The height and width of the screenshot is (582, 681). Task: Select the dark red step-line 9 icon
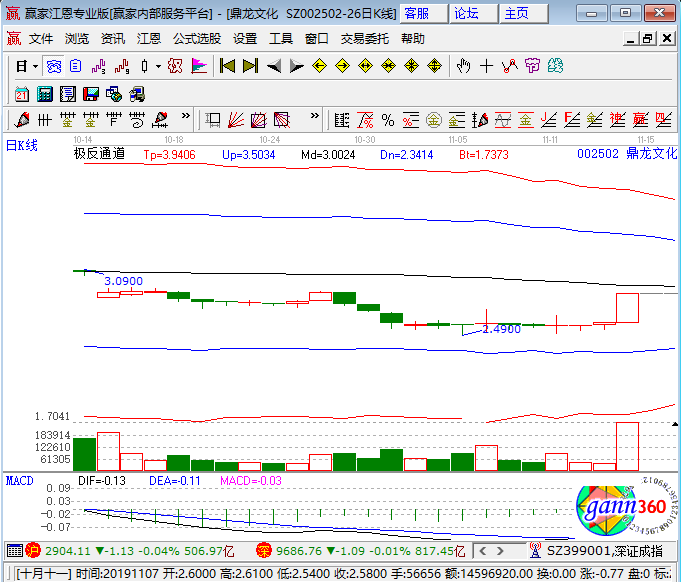(x=122, y=66)
